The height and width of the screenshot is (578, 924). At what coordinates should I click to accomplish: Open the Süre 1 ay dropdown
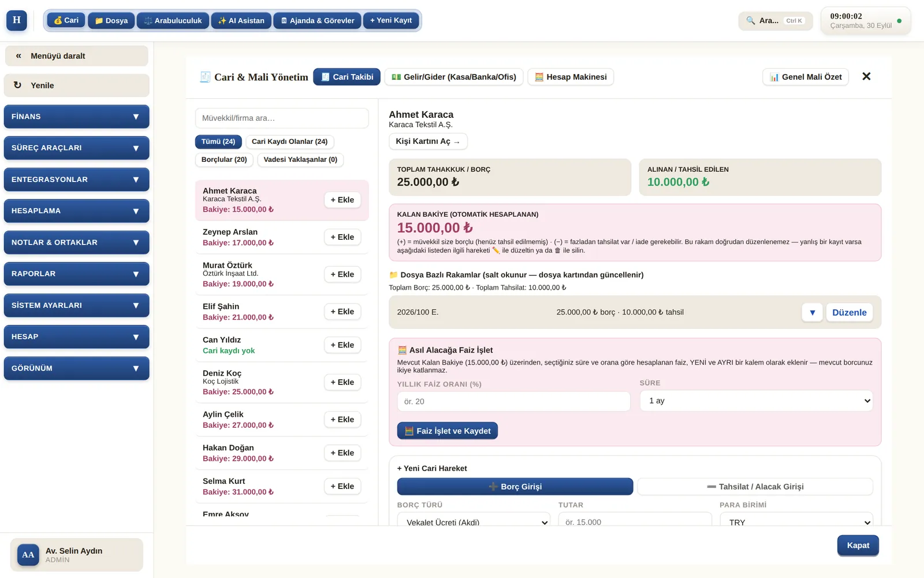pos(757,401)
